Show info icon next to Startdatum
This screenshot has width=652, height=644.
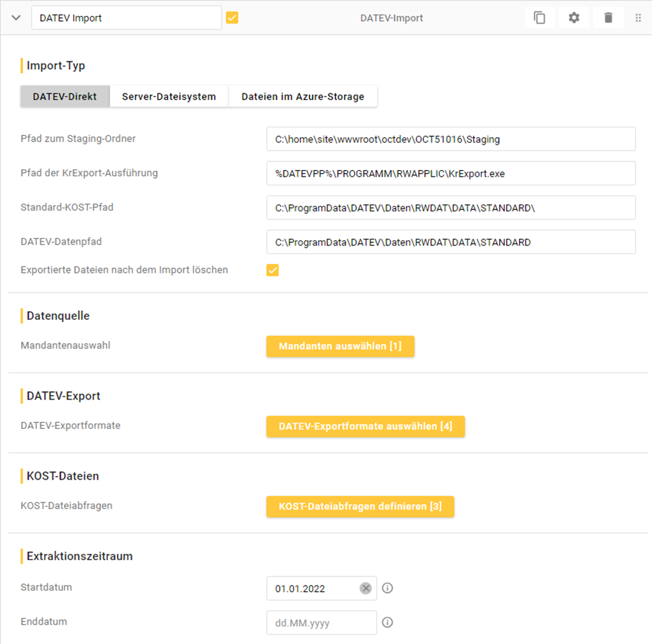(x=388, y=588)
